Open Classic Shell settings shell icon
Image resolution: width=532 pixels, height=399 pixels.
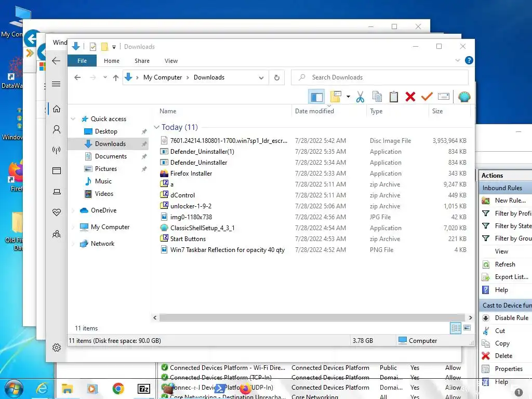pos(464,97)
